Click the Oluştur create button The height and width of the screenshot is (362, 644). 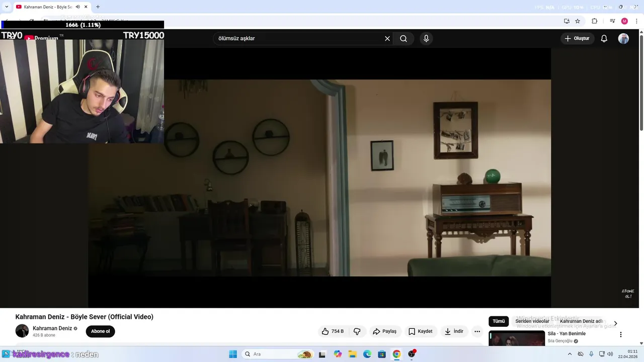[577, 39]
